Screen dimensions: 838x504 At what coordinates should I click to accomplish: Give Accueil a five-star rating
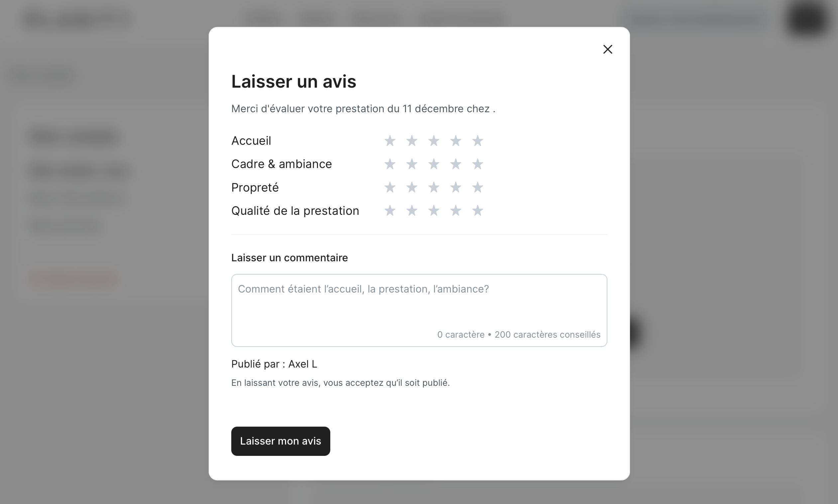[x=477, y=140]
